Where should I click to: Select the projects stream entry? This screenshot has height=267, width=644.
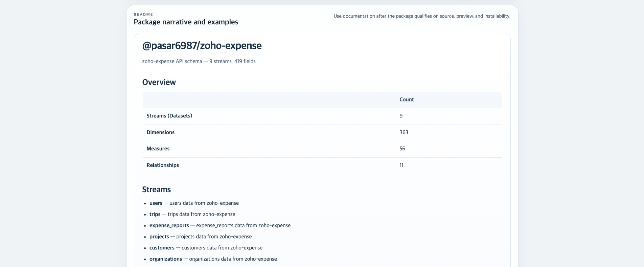click(x=200, y=237)
